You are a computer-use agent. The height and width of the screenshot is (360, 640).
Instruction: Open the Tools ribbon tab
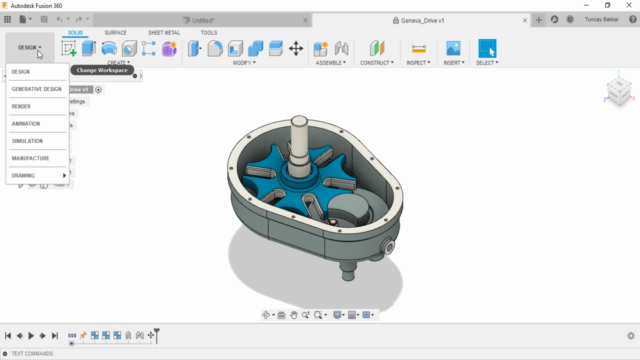[209, 33]
